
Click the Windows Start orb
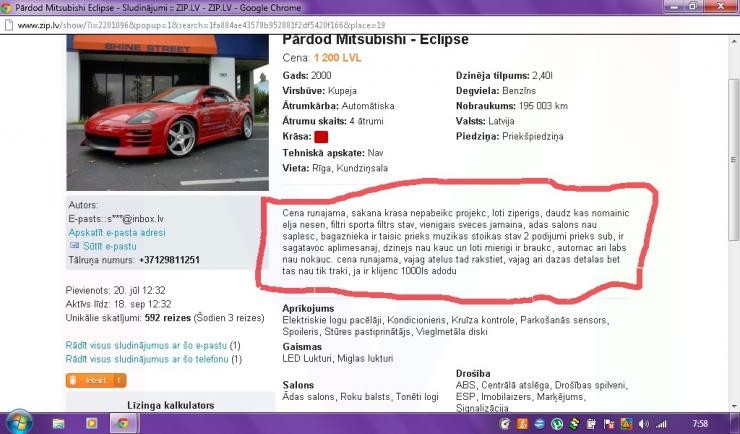[19, 422]
